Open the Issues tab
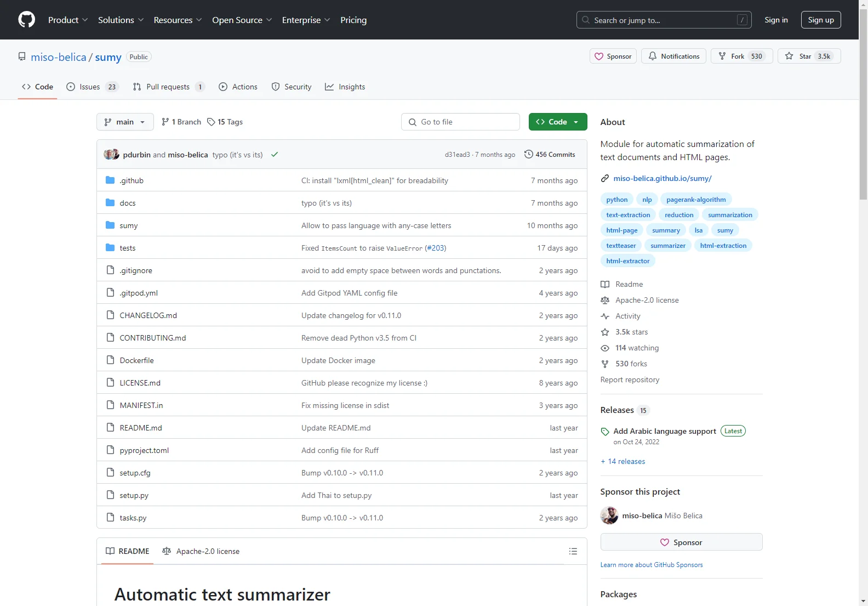Screen dimensions: 868x606 tap(92, 87)
